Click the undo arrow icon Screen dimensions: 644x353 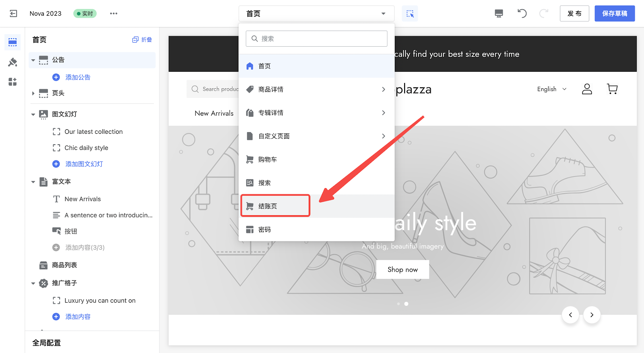[522, 14]
